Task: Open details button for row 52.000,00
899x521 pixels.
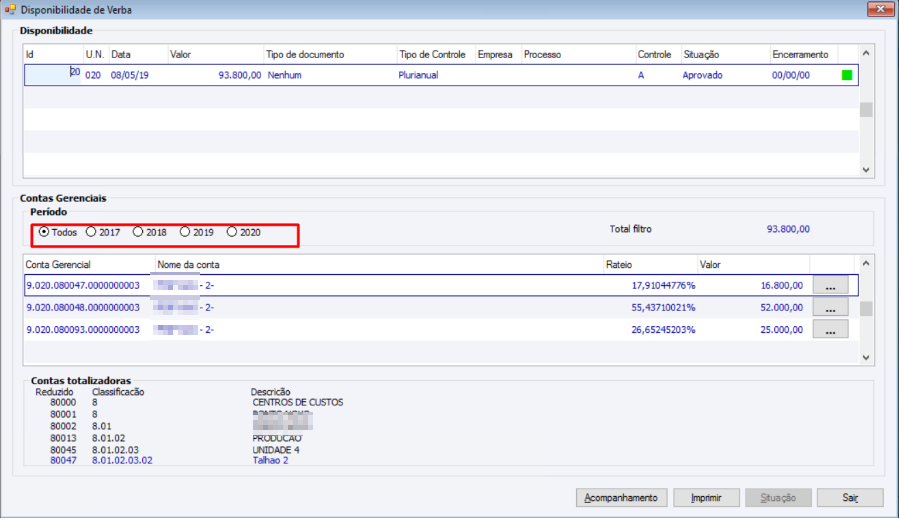Action: tap(830, 308)
